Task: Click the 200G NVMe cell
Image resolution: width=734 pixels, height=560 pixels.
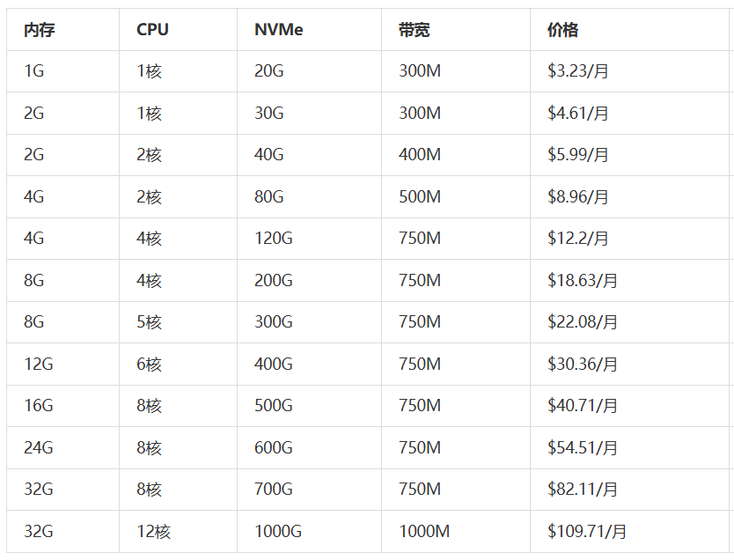Action: [273, 281]
